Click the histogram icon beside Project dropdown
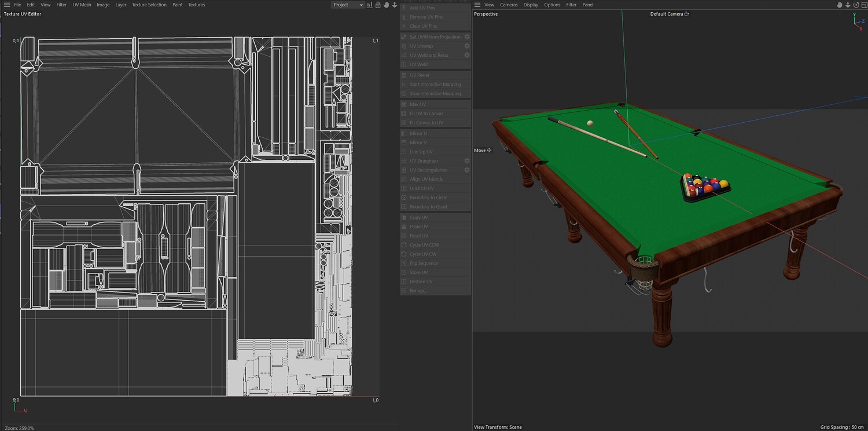This screenshot has width=868, height=431. coord(370,5)
